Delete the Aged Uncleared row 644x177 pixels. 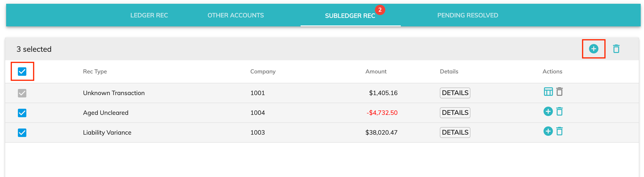click(560, 112)
